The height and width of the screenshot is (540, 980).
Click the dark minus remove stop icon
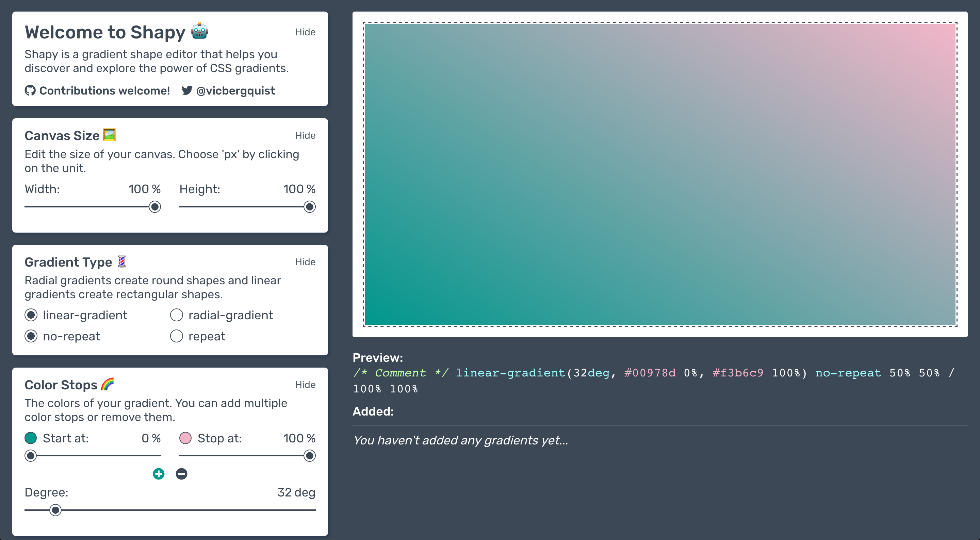coord(181,474)
